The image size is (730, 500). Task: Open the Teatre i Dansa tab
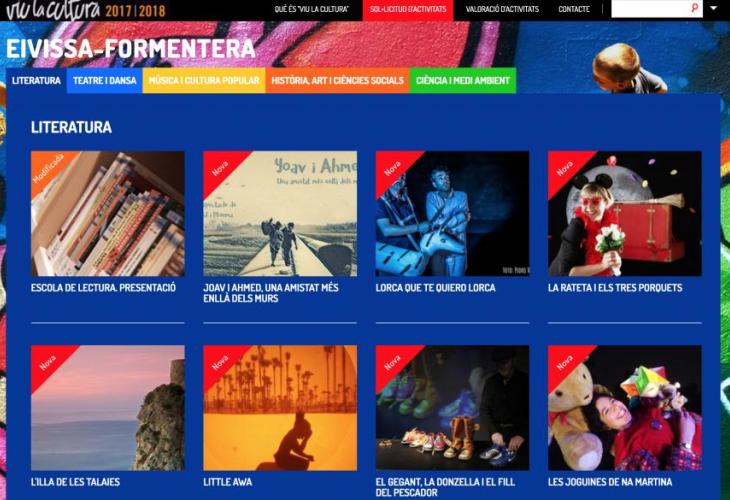[x=104, y=81]
